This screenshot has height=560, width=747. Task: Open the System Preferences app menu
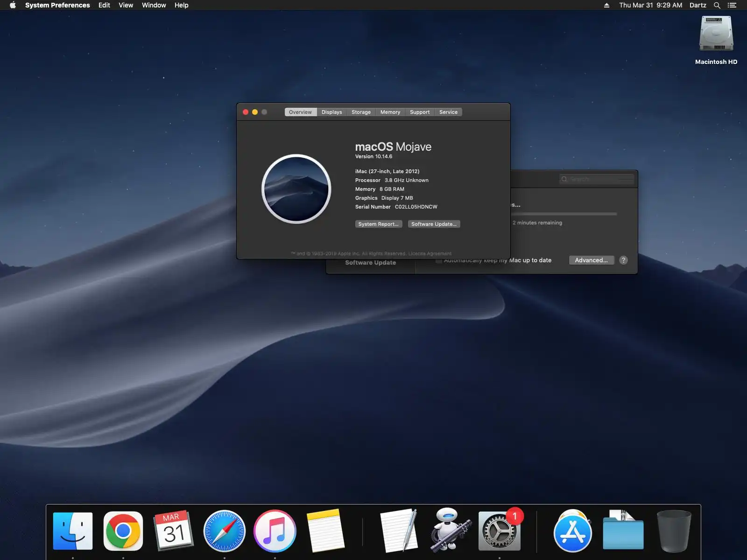(x=57, y=5)
